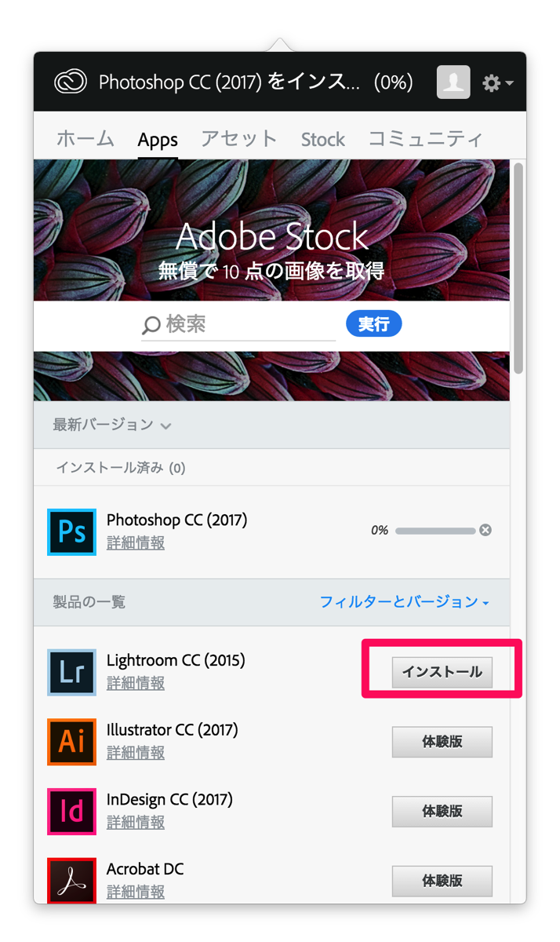The image size is (560, 942).
Task: Switch to the ホーム tab
Action: tap(85, 140)
